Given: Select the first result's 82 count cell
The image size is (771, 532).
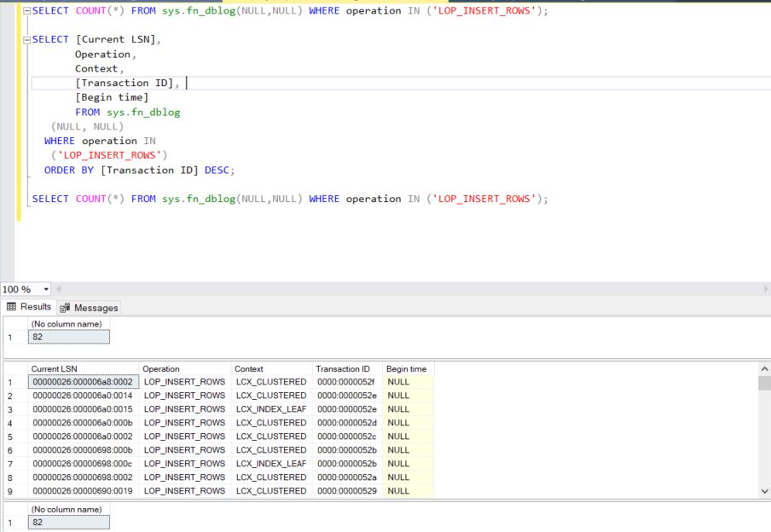Looking at the screenshot, I should pos(69,337).
